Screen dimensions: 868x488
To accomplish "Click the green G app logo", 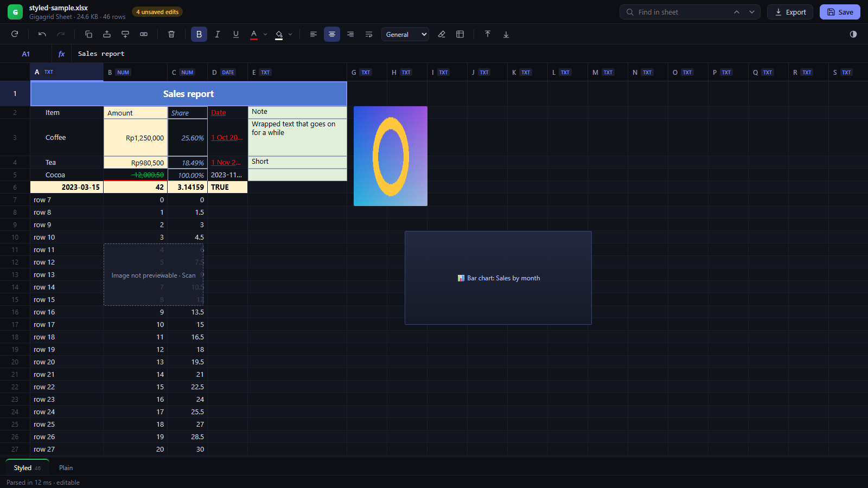I will pyautogui.click(x=15, y=12).
